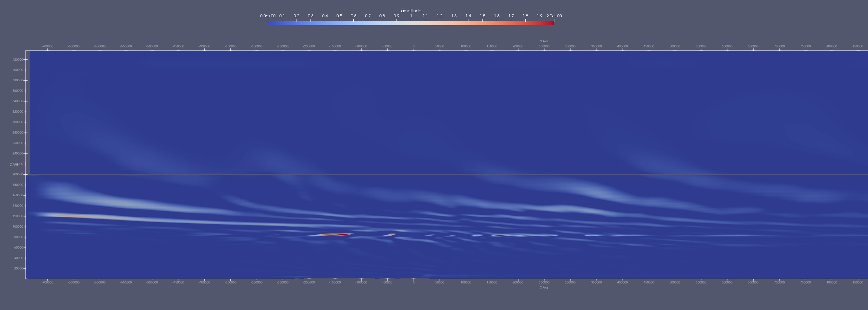Click the 850000 label on lower X axis

pyautogui.click(x=858, y=282)
